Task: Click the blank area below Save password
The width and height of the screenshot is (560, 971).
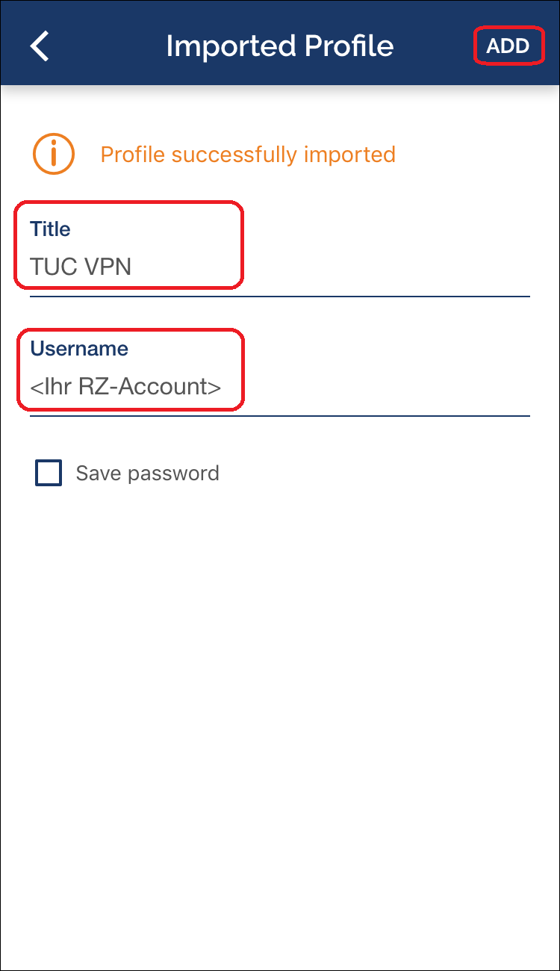Action: click(x=280, y=710)
